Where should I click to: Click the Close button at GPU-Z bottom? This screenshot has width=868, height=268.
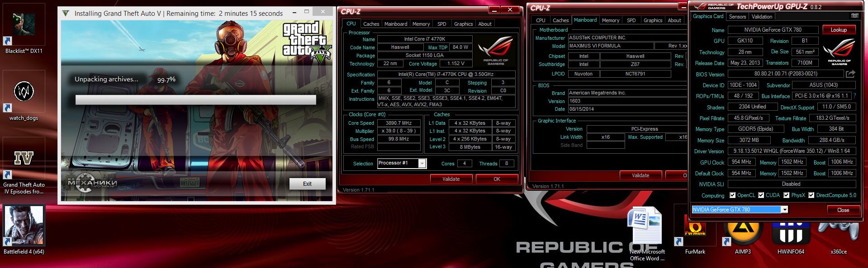[x=843, y=210]
